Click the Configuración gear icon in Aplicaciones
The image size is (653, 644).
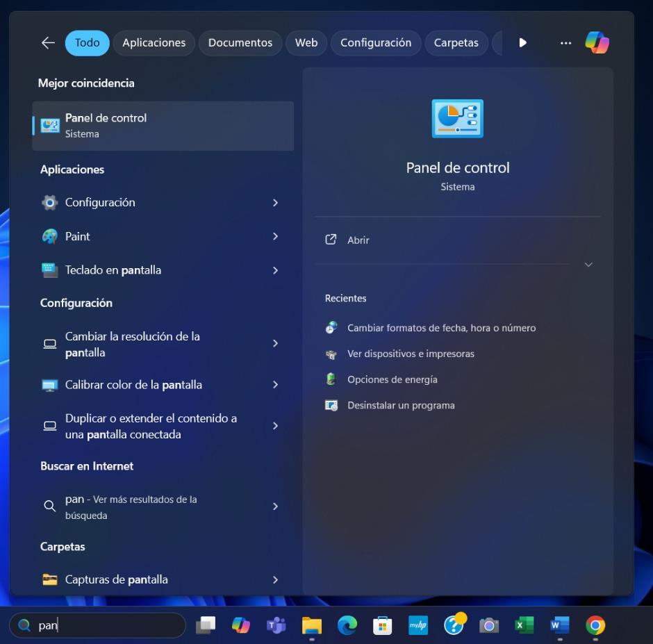[50, 202]
